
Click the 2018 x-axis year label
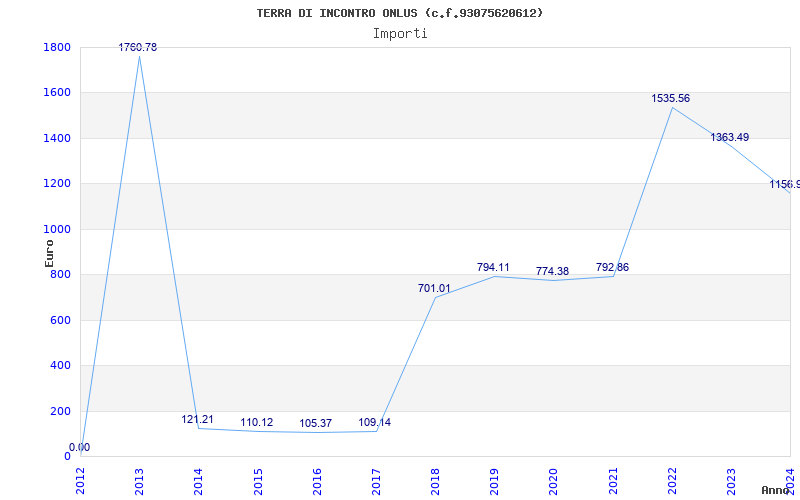435,481
